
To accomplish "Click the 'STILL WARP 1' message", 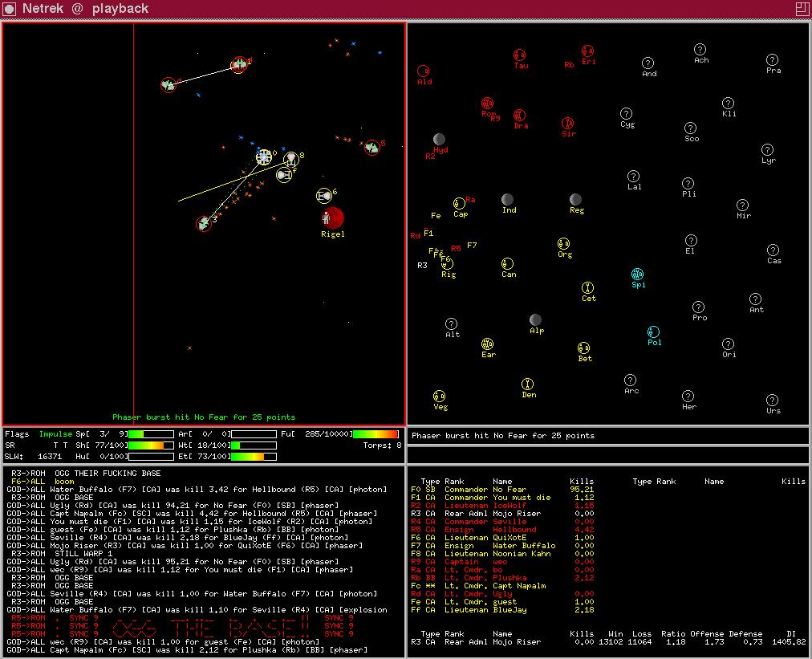I will click(62, 554).
